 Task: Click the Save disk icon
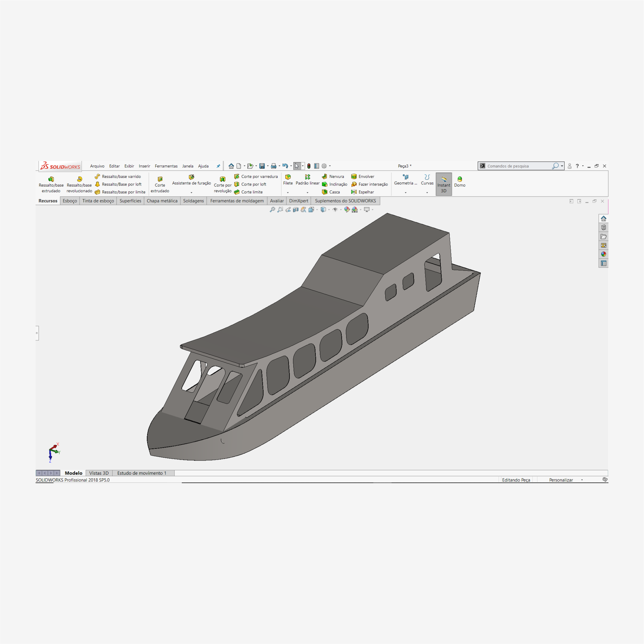tap(262, 166)
